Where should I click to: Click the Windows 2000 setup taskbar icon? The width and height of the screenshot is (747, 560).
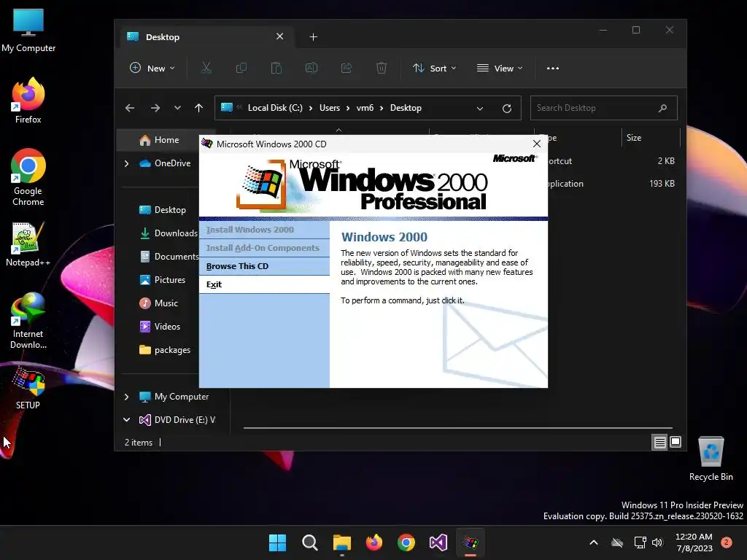click(x=471, y=542)
